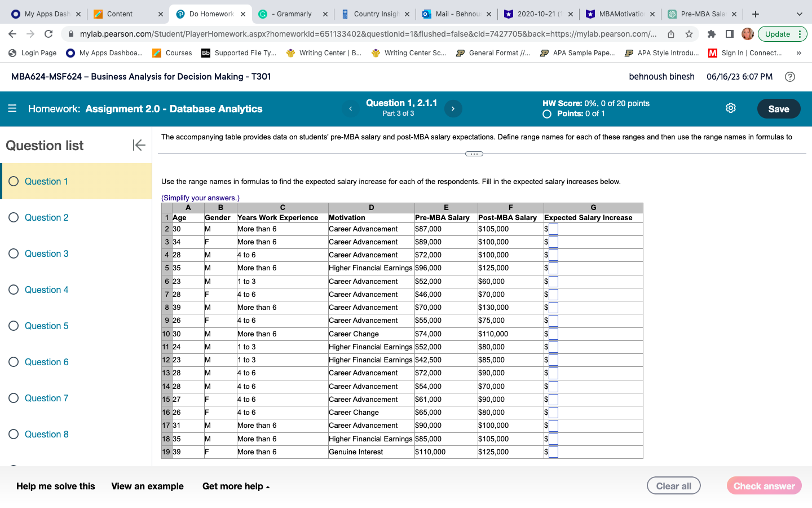Open the browser extensions puzzle icon
The height and width of the screenshot is (508, 812).
click(x=711, y=34)
